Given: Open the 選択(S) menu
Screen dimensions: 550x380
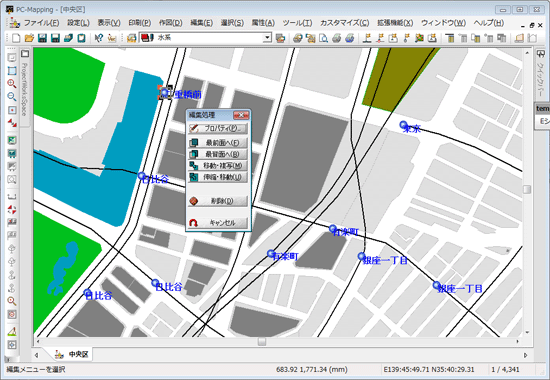Looking at the screenshot, I should click(232, 23).
